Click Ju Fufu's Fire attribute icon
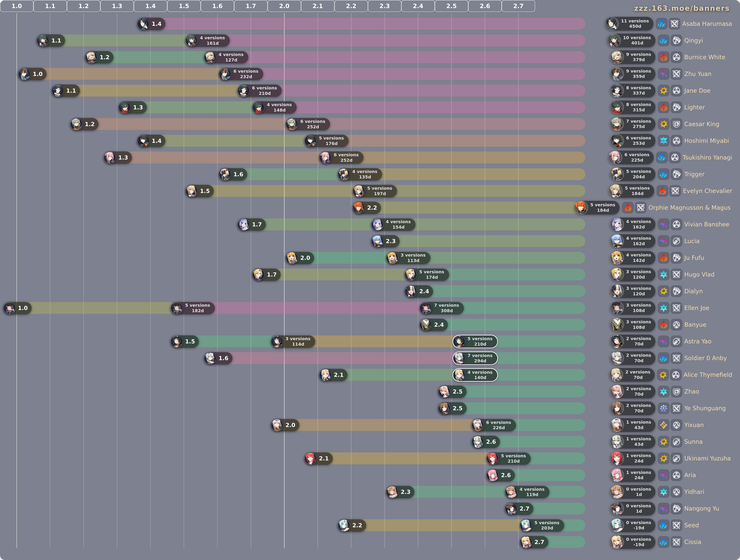The image size is (740, 560). [664, 258]
